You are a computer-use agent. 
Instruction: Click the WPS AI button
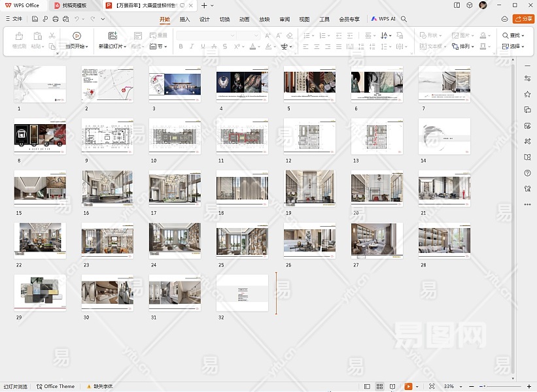tap(383, 20)
